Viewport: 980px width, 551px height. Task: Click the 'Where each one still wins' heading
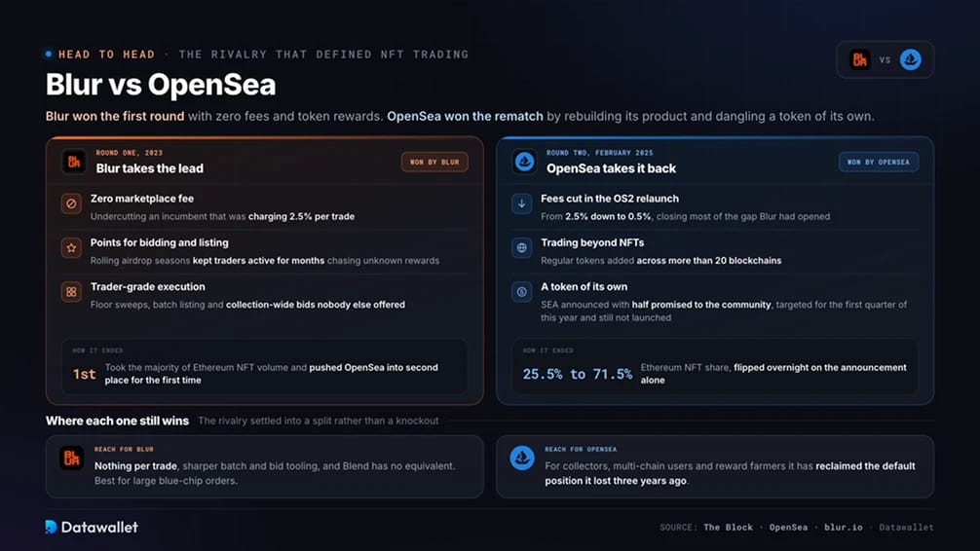pos(117,422)
